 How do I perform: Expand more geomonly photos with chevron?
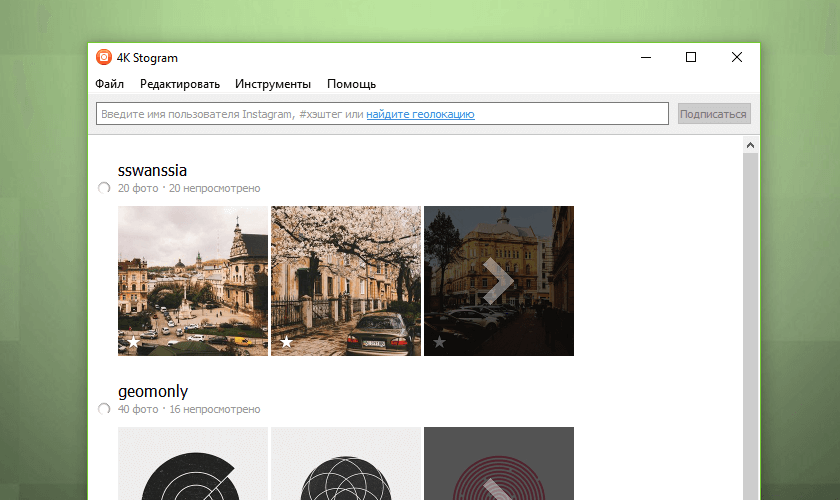[498, 489]
